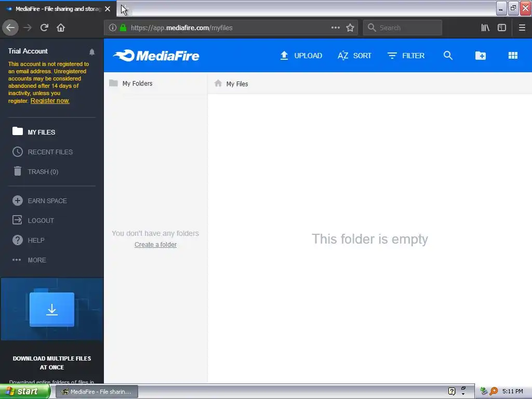Image resolution: width=532 pixels, height=399 pixels.
Task: Click the My Files breadcrumb label
Action: click(237, 84)
